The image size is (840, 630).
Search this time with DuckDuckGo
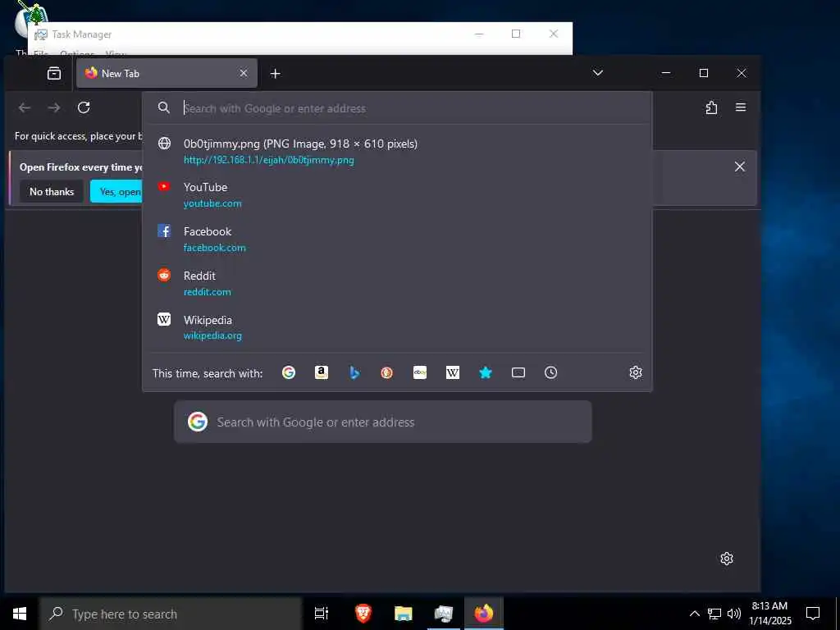point(387,372)
